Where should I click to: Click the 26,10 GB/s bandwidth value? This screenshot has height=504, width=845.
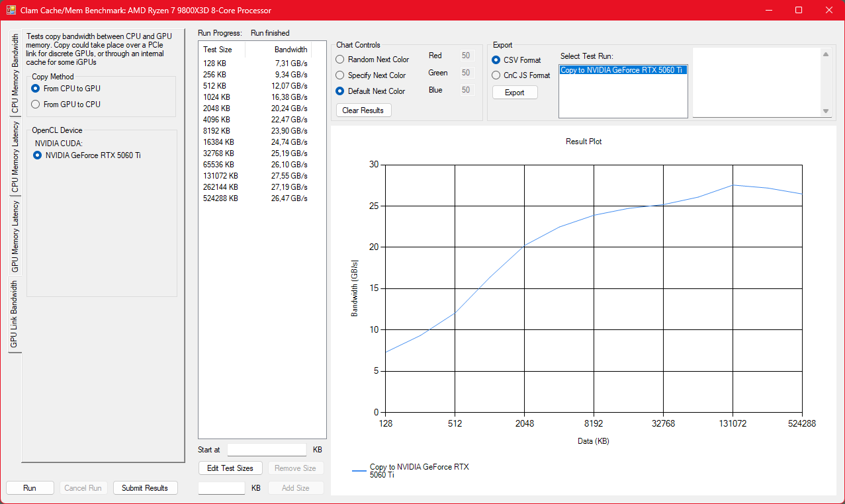coord(289,165)
